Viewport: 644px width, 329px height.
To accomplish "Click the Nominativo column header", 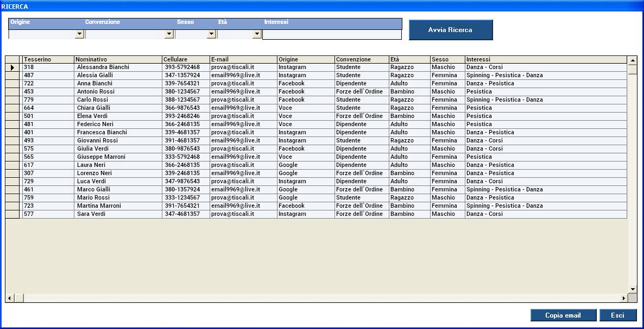I will [118, 59].
